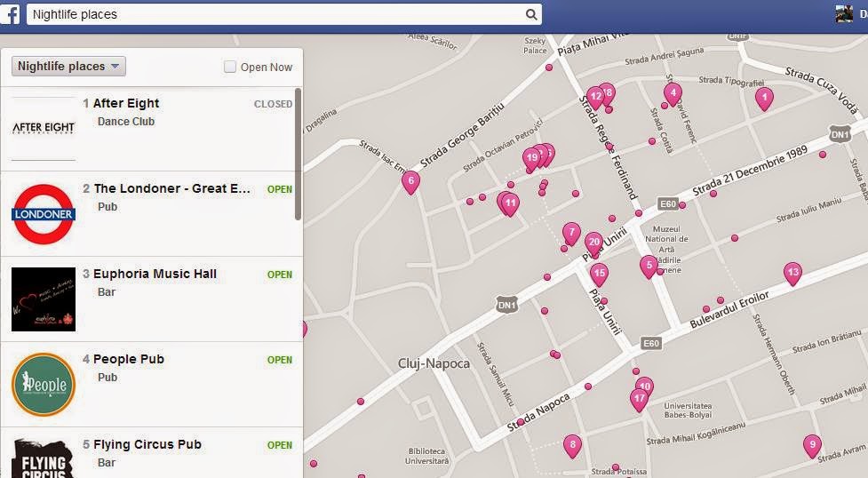The height and width of the screenshot is (478, 868).
Task: Click the OPEN status of Flying Circus Pub
Action: point(280,445)
